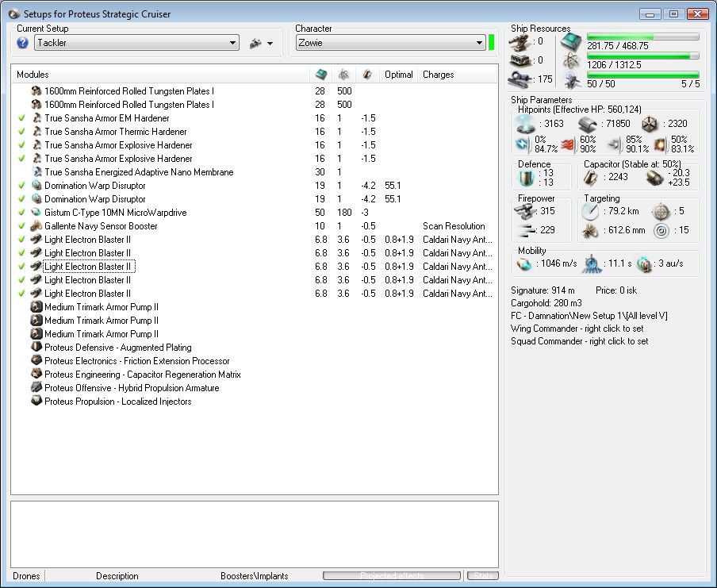The image size is (717, 588).
Task: Toggle second Domination Warp Disruptor checkmark
Action: (x=21, y=199)
